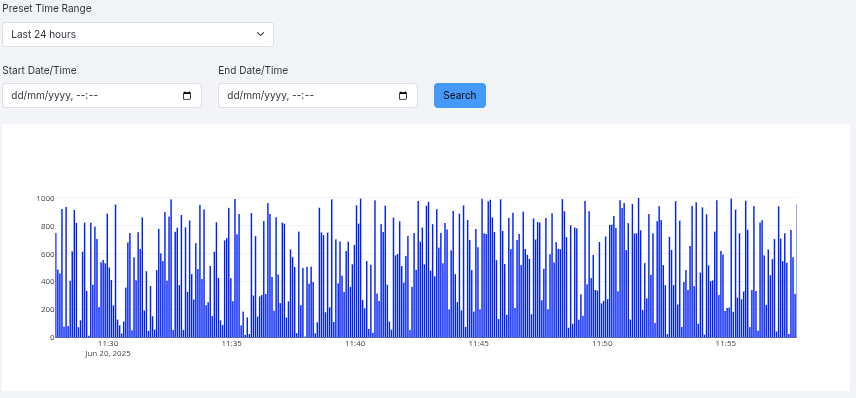Expand the Preset Time Range dropdown chevron

260,34
